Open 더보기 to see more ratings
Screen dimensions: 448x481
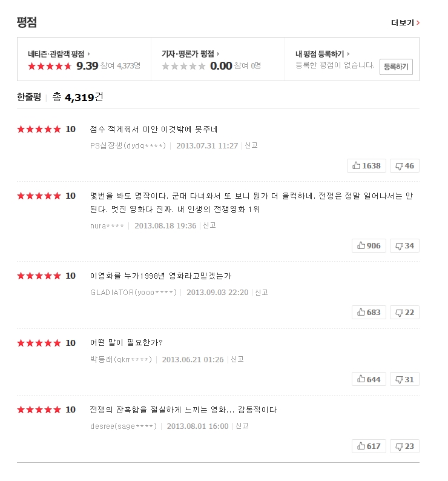(x=405, y=23)
